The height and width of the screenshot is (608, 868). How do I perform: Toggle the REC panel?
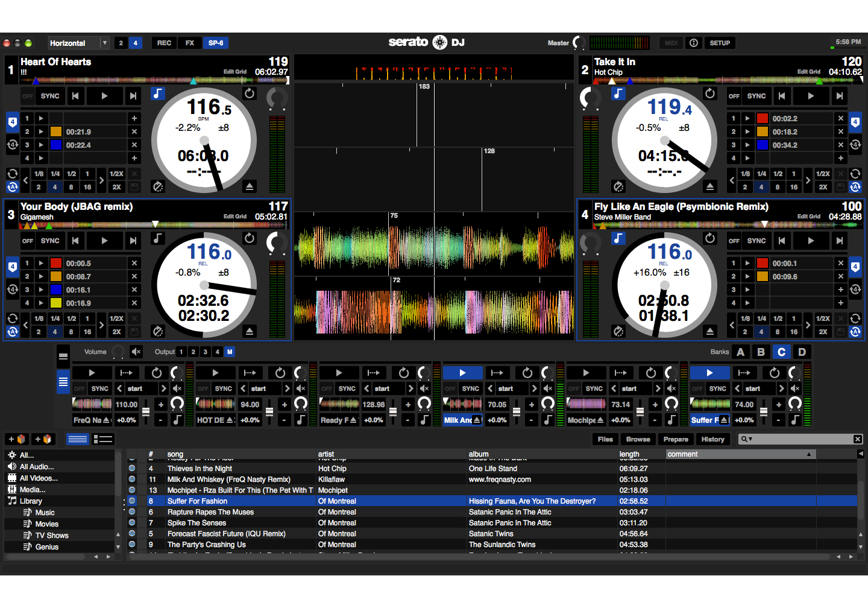click(164, 43)
